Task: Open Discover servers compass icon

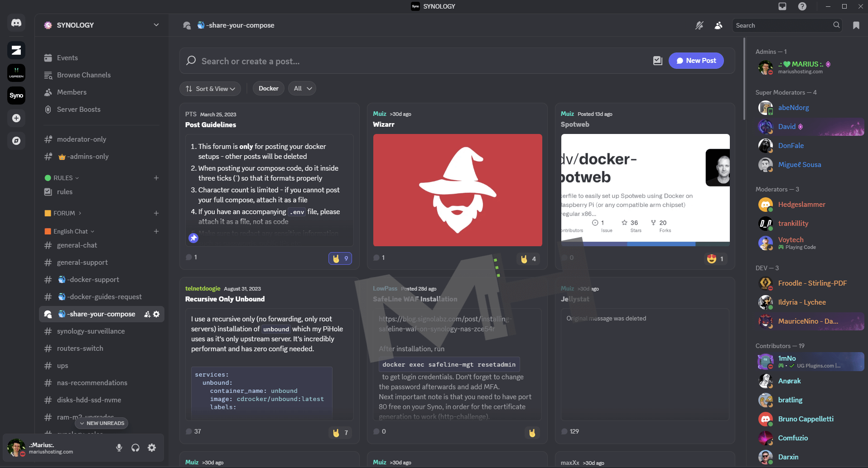Action: click(x=16, y=141)
